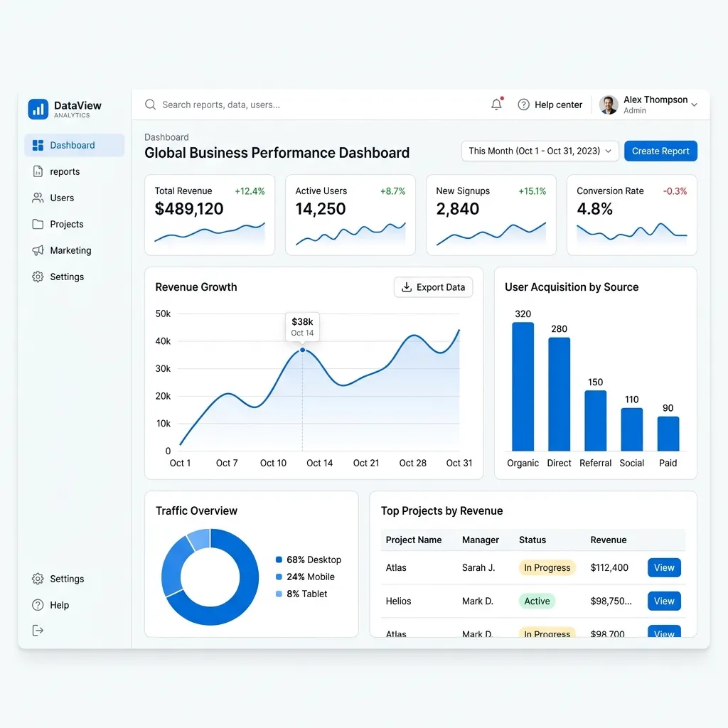728x728 pixels.
Task: Open the New Signups card
Action: [x=491, y=215]
